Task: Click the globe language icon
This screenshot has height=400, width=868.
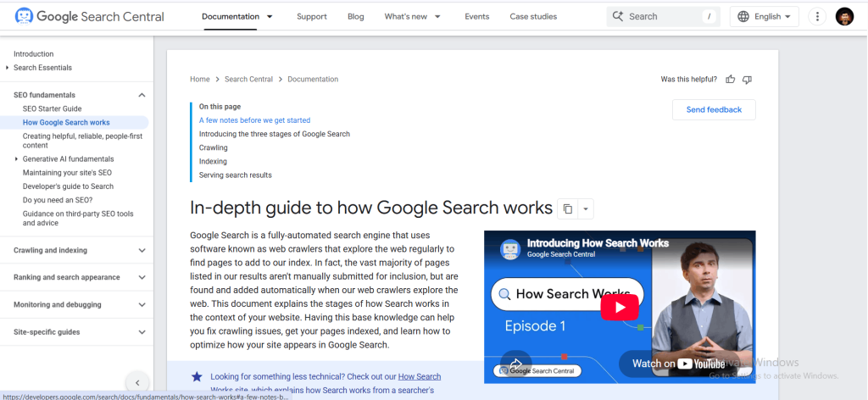Action: pos(743,17)
